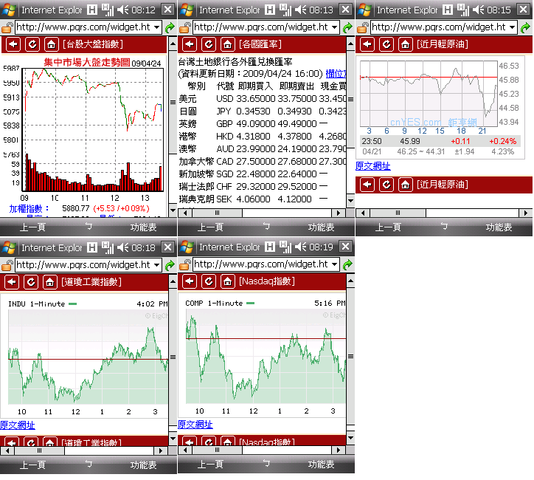Refresh the top 近月輕原油 widget header

tap(387, 44)
